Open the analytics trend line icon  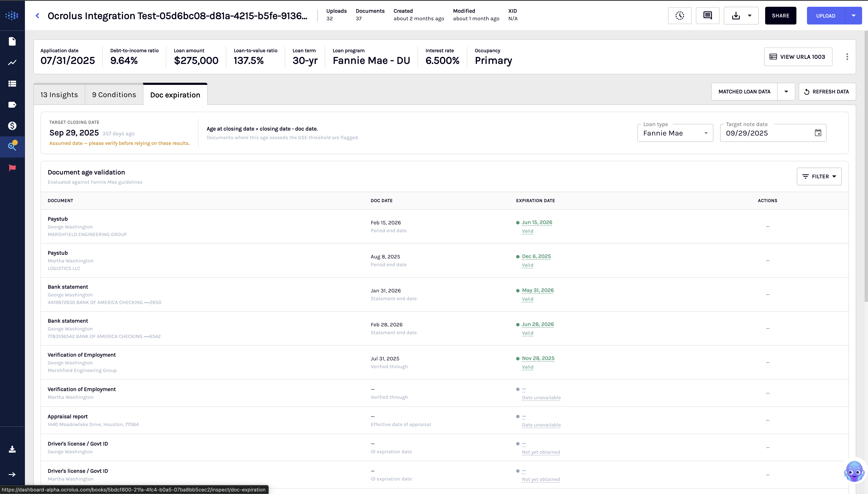[x=12, y=62]
